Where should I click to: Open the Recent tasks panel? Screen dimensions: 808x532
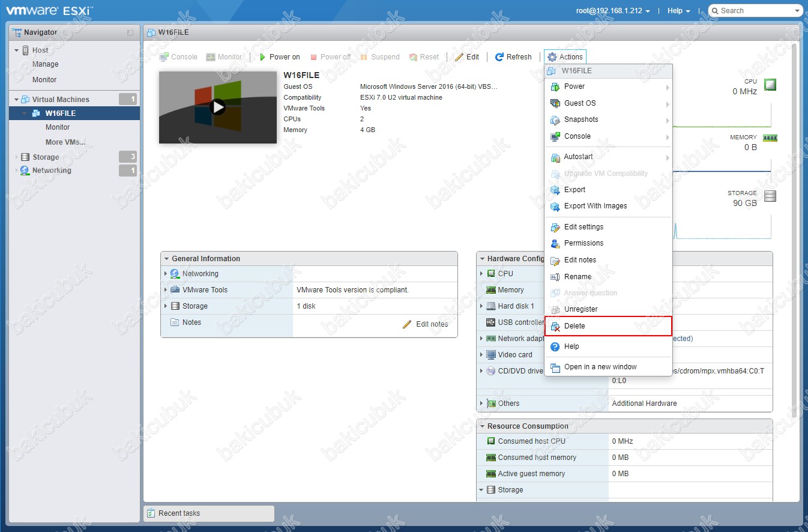(209, 513)
